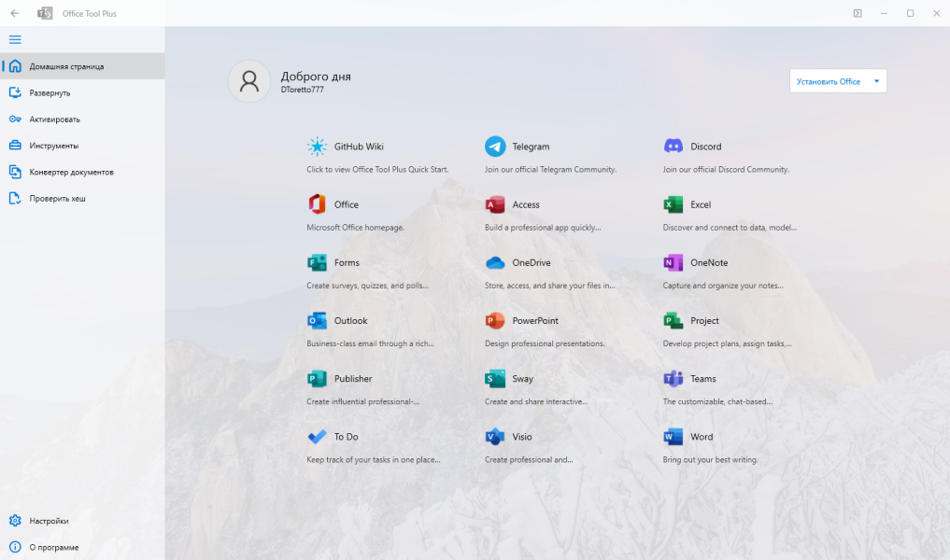Click the username DToretto777

303,90
